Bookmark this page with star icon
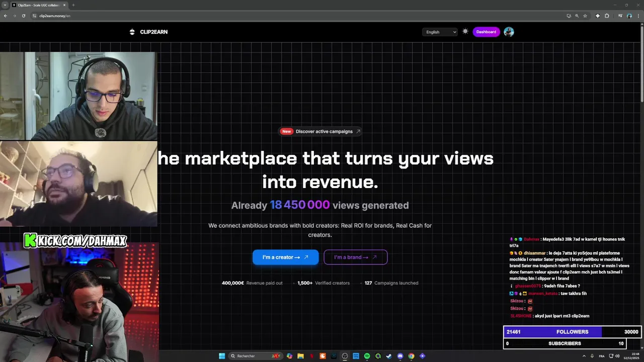The image size is (644, 362). pyautogui.click(x=585, y=16)
